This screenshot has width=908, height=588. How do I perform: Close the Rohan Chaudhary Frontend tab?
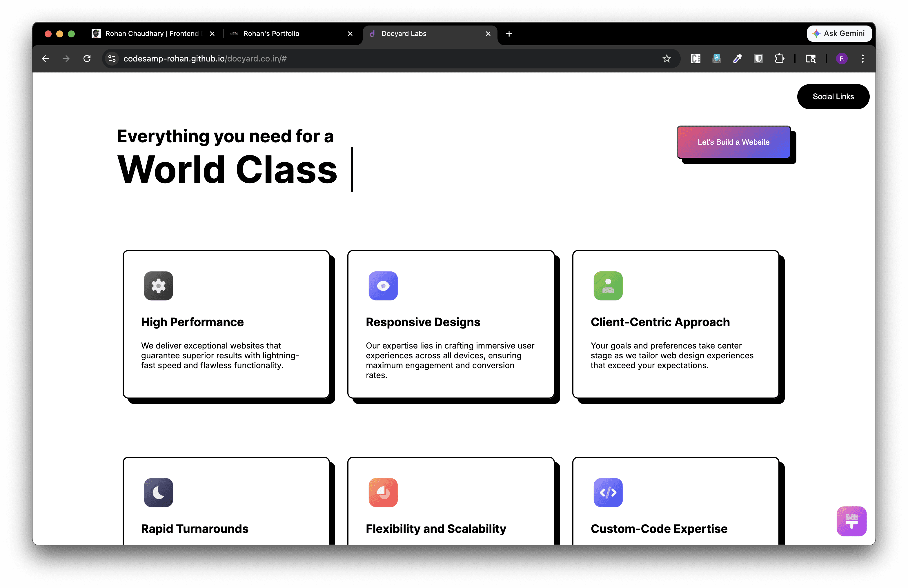pyautogui.click(x=212, y=34)
